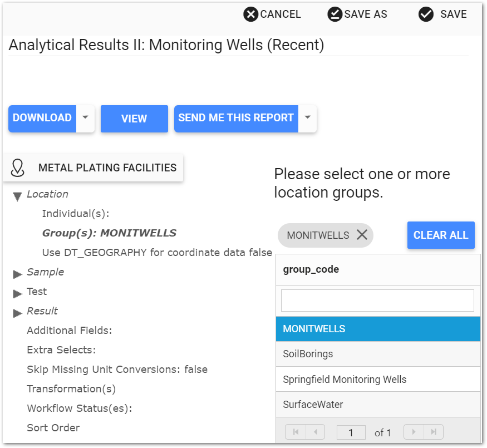Expand the Sample section
The width and height of the screenshot is (487, 448).
[x=17, y=273]
